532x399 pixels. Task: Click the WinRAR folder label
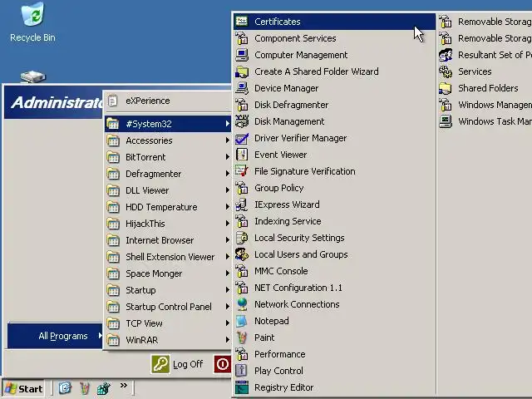(x=142, y=340)
